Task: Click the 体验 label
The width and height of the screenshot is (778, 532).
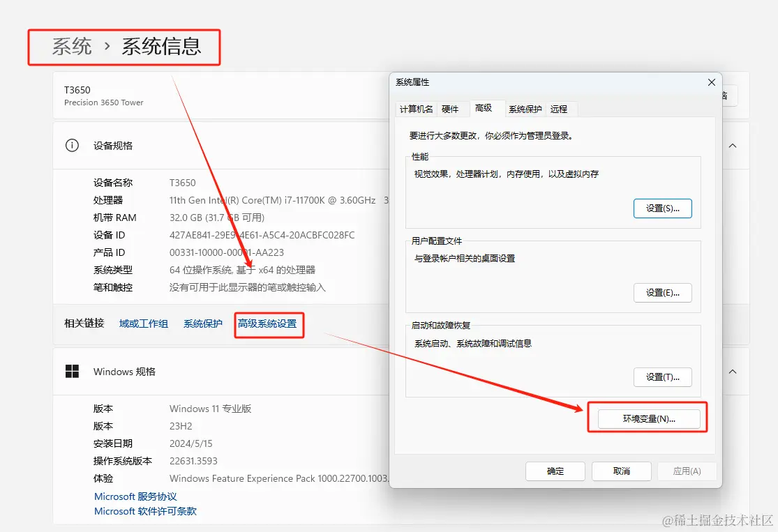Action: (x=103, y=478)
